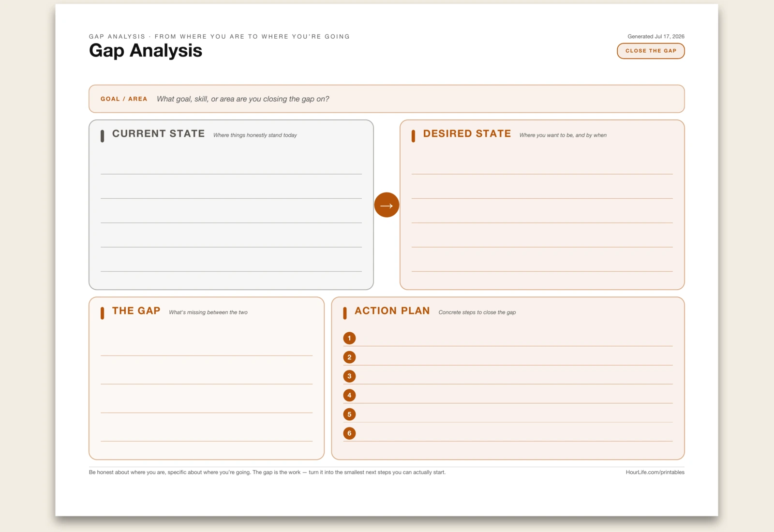Click the DESIRED STATE heading
Image resolution: width=774 pixels, height=532 pixels.
click(467, 134)
